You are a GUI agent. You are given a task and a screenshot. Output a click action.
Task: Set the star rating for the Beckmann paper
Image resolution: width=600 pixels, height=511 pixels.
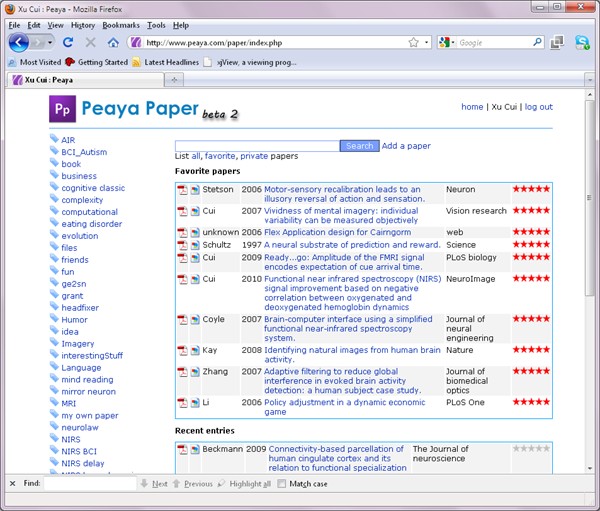(531, 448)
